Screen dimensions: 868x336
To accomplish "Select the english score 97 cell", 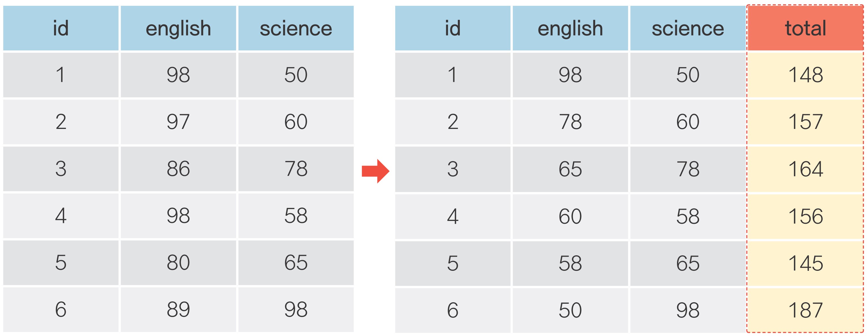I will tap(178, 122).
